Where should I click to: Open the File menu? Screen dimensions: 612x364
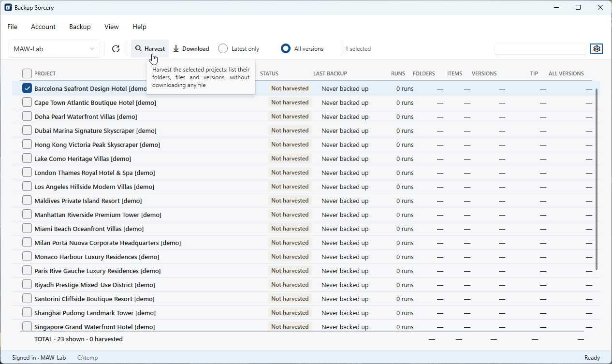[x=13, y=27]
